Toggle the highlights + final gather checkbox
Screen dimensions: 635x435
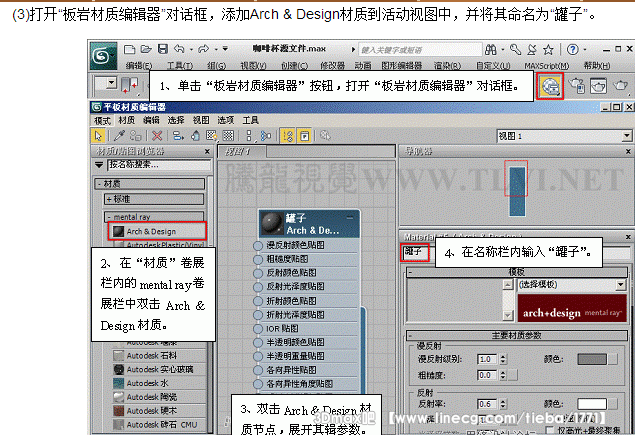(x=550, y=430)
